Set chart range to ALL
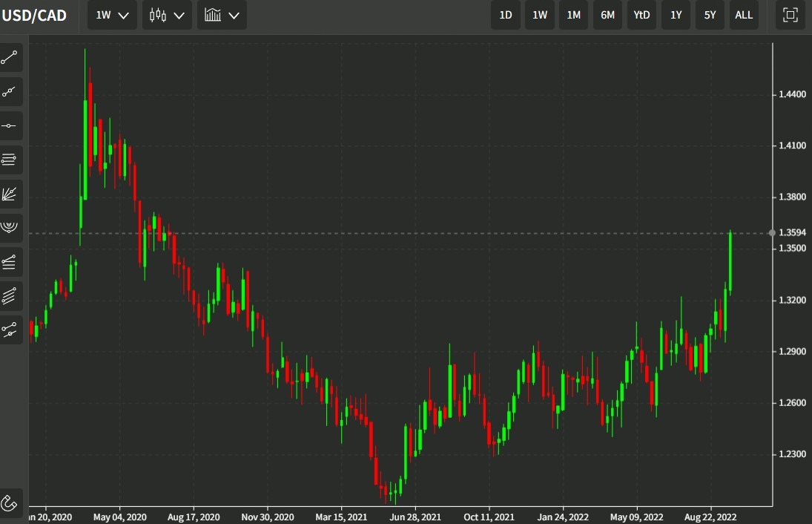The image size is (812, 524). coord(744,15)
